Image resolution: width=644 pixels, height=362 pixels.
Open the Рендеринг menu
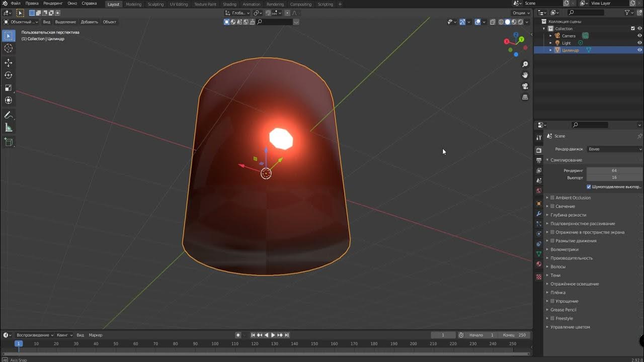point(53,4)
